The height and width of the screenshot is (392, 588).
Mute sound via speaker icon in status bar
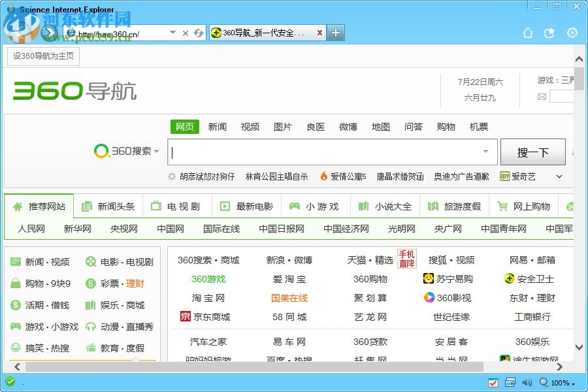[528, 383]
